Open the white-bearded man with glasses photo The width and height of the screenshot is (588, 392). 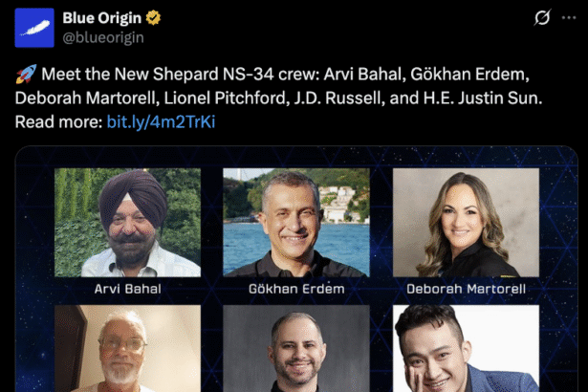pos(127,348)
